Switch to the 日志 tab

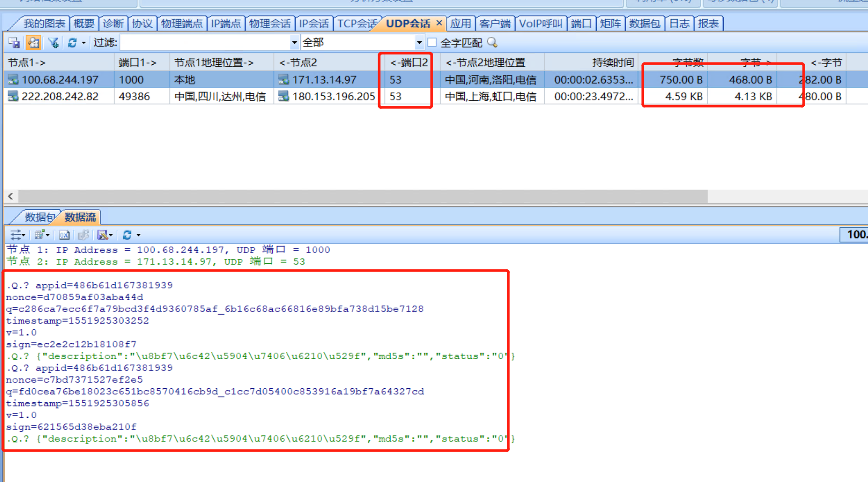click(679, 23)
